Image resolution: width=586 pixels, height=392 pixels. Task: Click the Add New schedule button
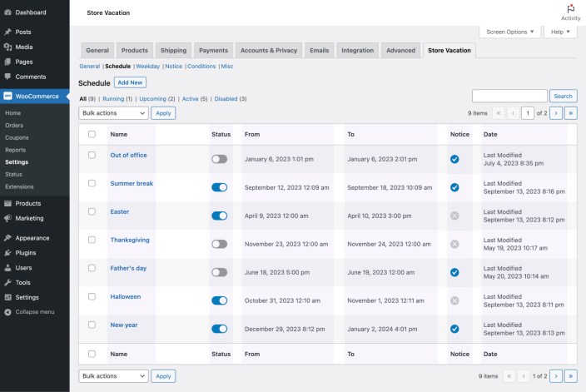tap(130, 82)
